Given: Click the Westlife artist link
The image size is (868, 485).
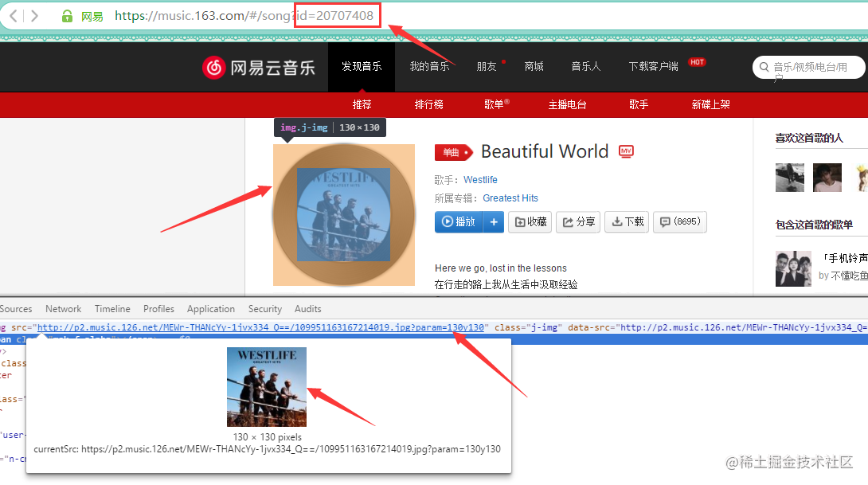Looking at the screenshot, I should click(x=480, y=180).
